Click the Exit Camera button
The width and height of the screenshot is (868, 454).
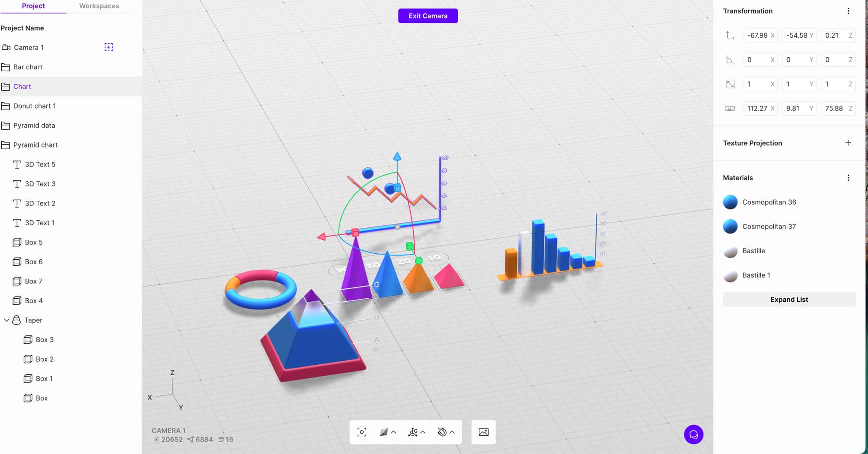coord(428,16)
